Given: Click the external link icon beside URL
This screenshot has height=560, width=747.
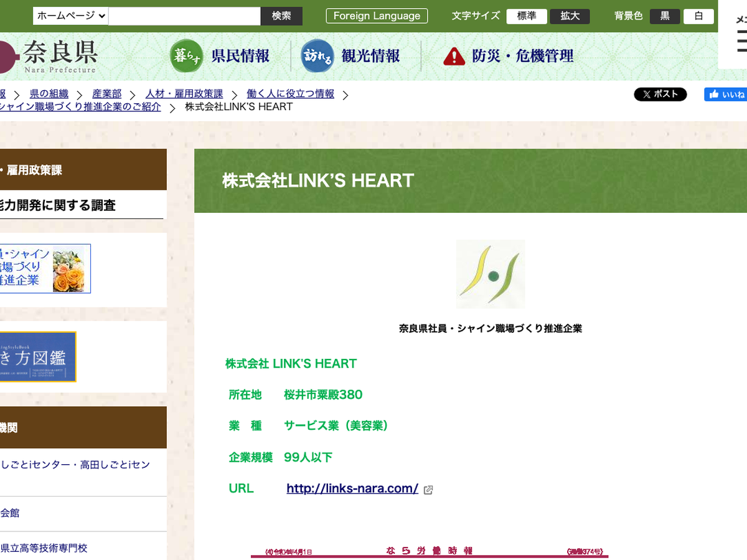Looking at the screenshot, I should click(428, 490).
